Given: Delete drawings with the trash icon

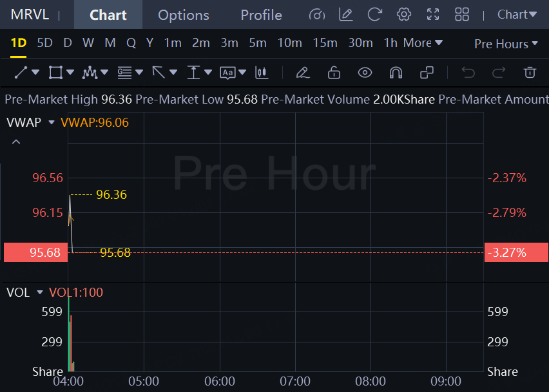Looking at the screenshot, I should pyautogui.click(x=530, y=72).
